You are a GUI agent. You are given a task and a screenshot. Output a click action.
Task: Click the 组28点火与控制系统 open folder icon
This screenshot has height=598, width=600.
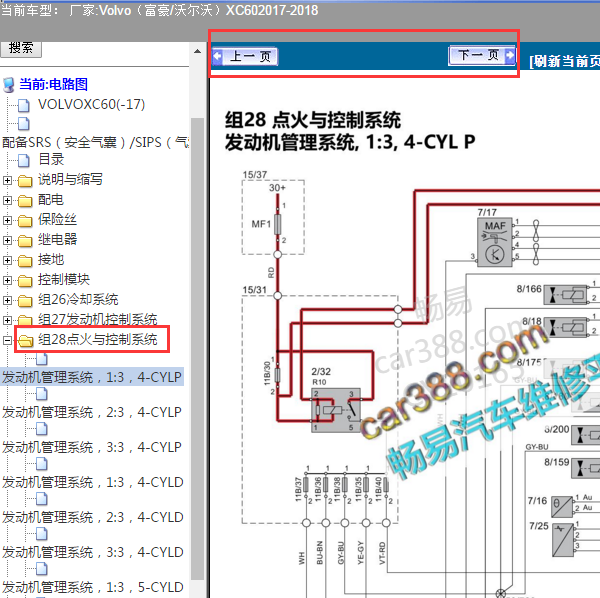pos(26,341)
